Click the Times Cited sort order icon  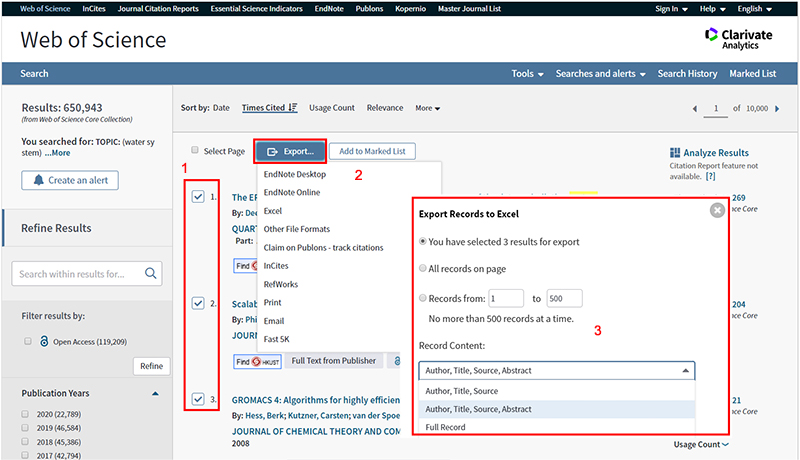[x=292, y=108]
